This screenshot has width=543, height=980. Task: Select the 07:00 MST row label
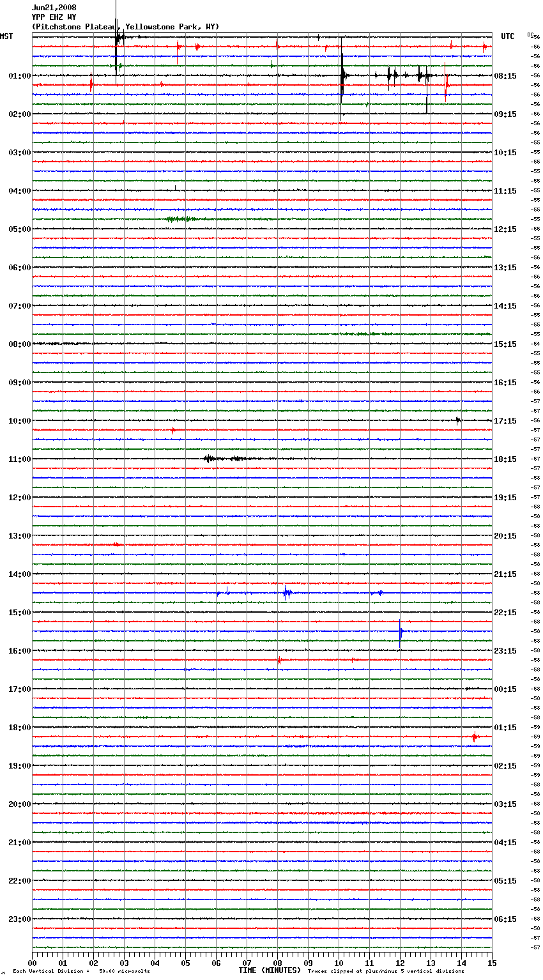[x=20, y=305]
